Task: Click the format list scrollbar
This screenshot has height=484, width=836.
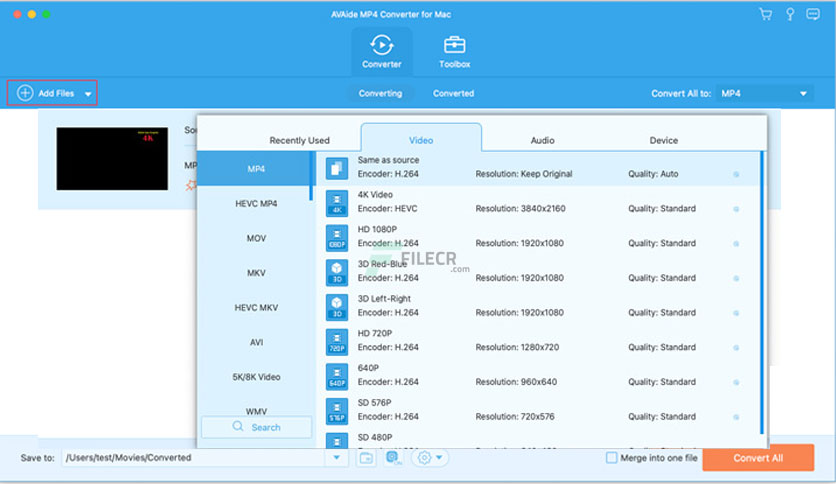Action: pos(311,176)
